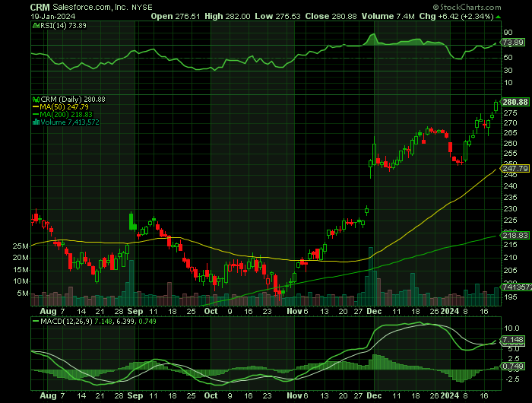Click the Chg +6.42 (+2.34%) value
The height and width of the screenshot is (403, 532).
coord(456,16)
